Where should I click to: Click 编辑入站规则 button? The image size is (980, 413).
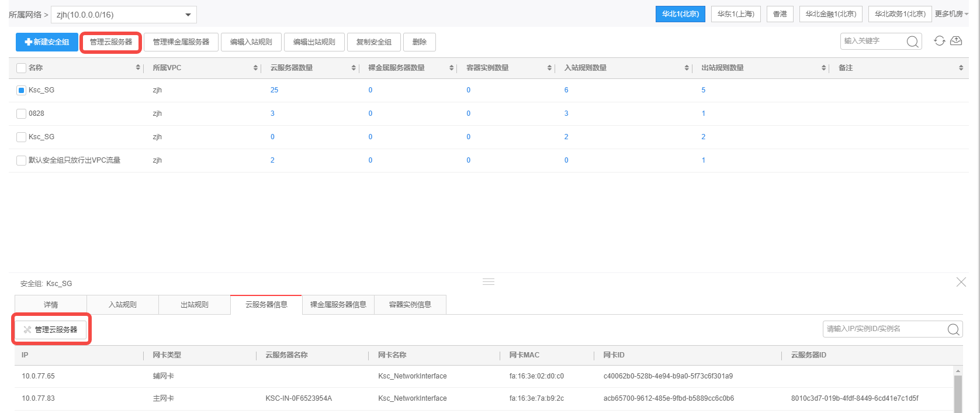coord(251,42)
